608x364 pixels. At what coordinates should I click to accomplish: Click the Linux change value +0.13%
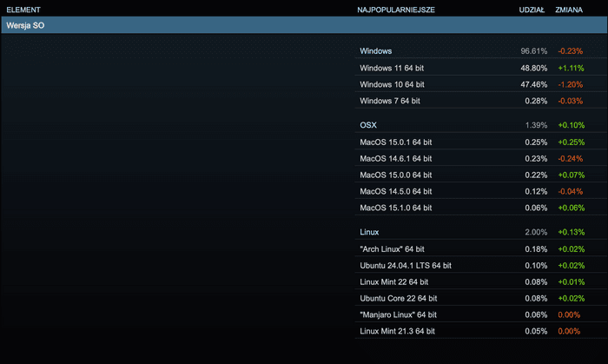(x=572, y=232)
